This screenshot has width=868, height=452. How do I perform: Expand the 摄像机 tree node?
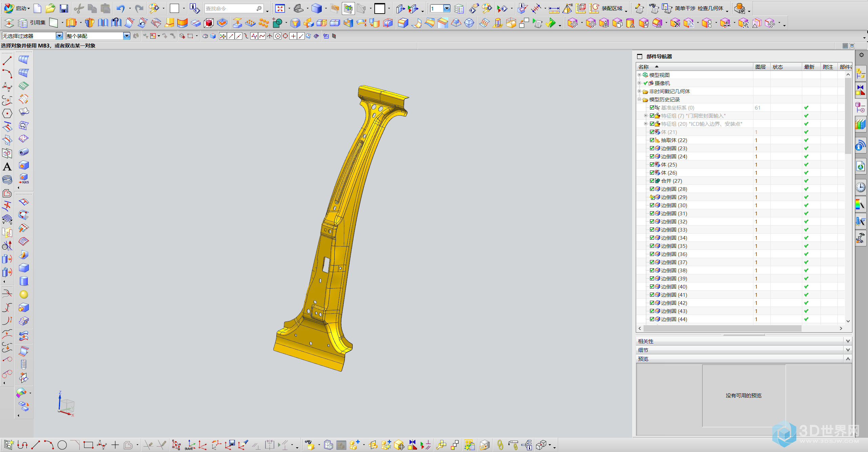pyautogui.click(x=639, y=83)
